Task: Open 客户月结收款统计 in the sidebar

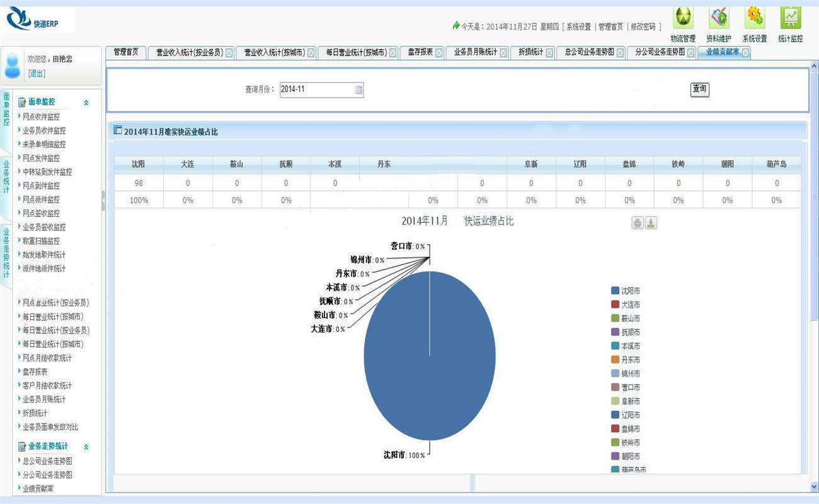Action: (x=47, y=386)
